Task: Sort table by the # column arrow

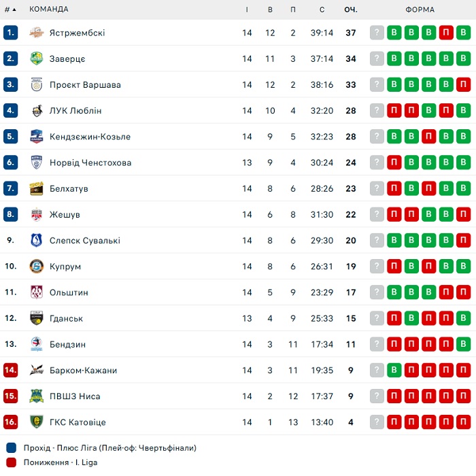Action: click(14, 10)
